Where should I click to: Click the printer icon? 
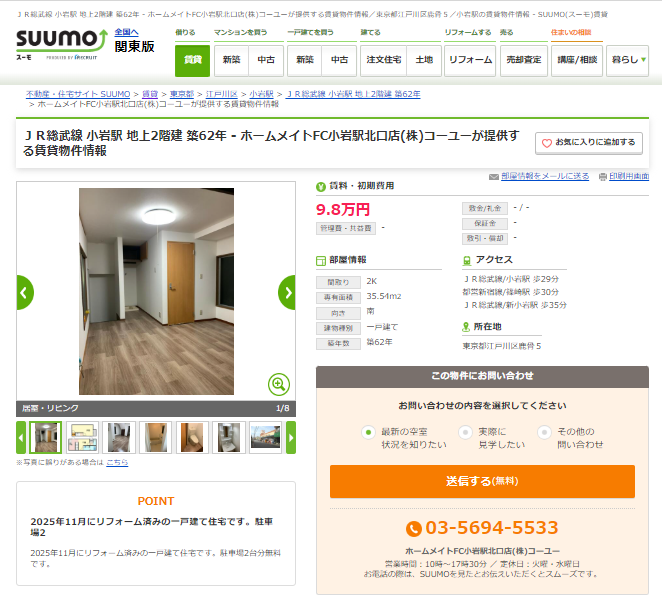pyautogui.click(x=603, y=177)
